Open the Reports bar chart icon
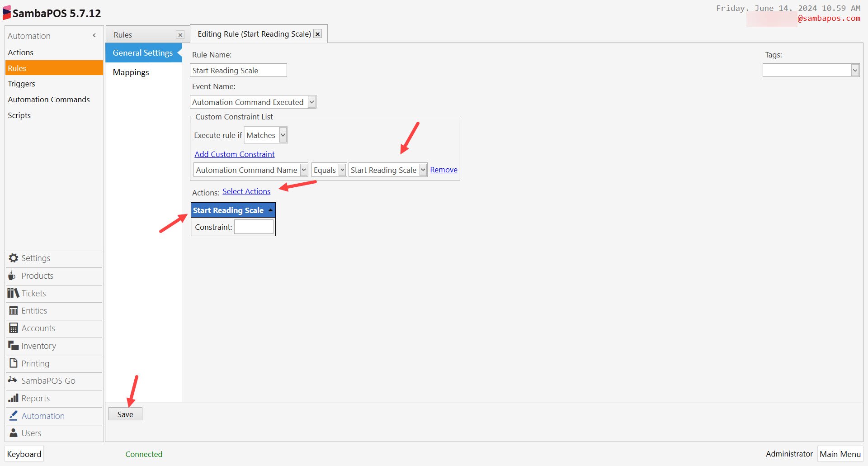The image size is (868, 466). [x=12, y=398]
